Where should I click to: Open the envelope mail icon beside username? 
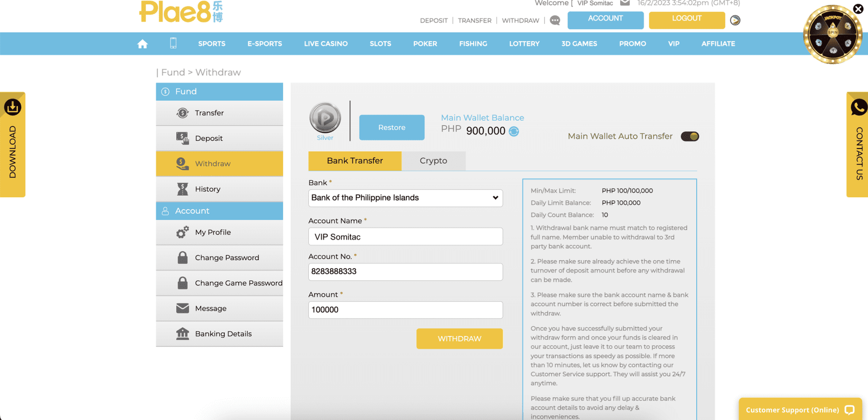pyautogui.click(x=625, y=3)
